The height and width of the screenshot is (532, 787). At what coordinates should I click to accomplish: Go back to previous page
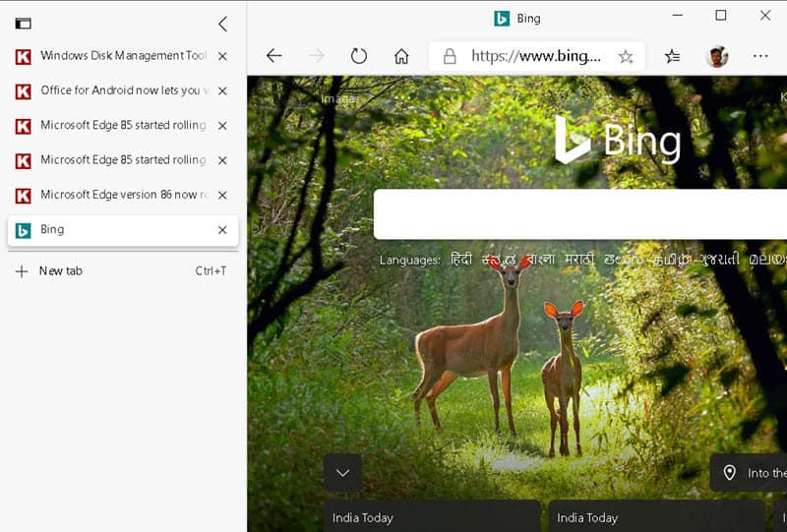pyautogui.click(x=274, y=56)
